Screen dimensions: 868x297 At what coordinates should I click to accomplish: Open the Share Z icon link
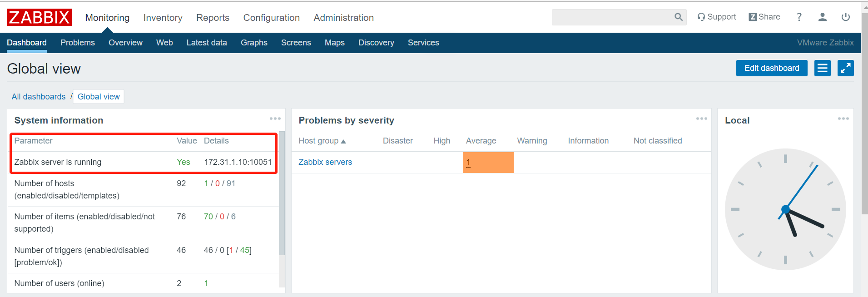(x=764, y=17)
